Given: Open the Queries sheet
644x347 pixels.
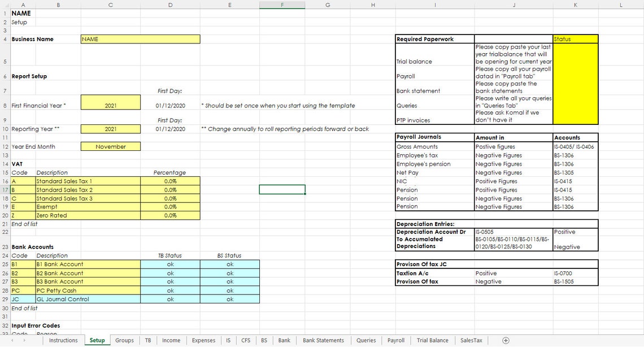Looking at the screenshot, I should coord(365,340).
